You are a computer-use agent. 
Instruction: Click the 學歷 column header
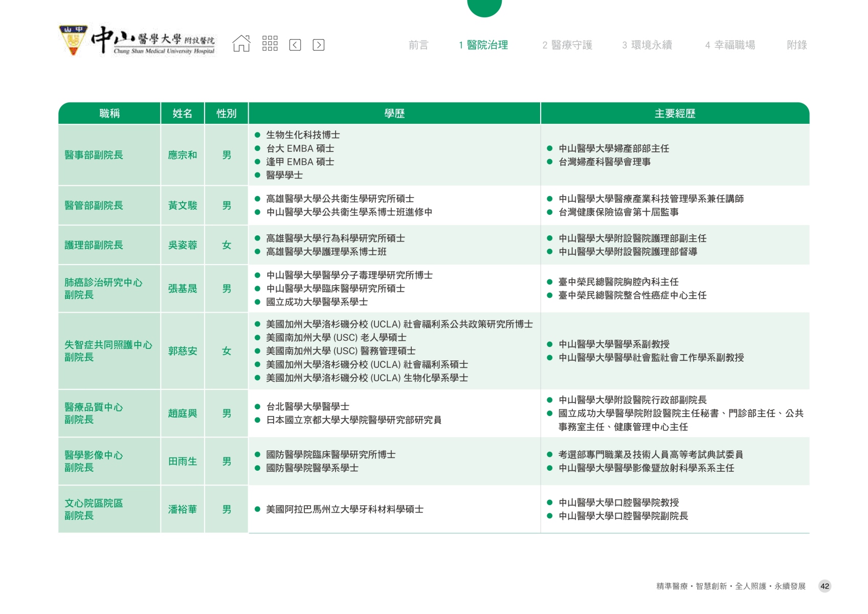point(394,114)
